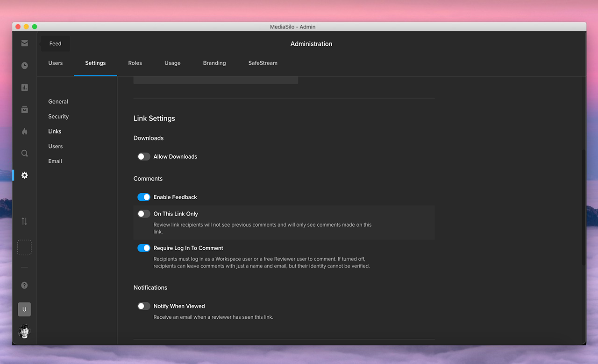598x364 pixels.
Task: Open the SafeStream tab
Action: click(x=263, y=63)
